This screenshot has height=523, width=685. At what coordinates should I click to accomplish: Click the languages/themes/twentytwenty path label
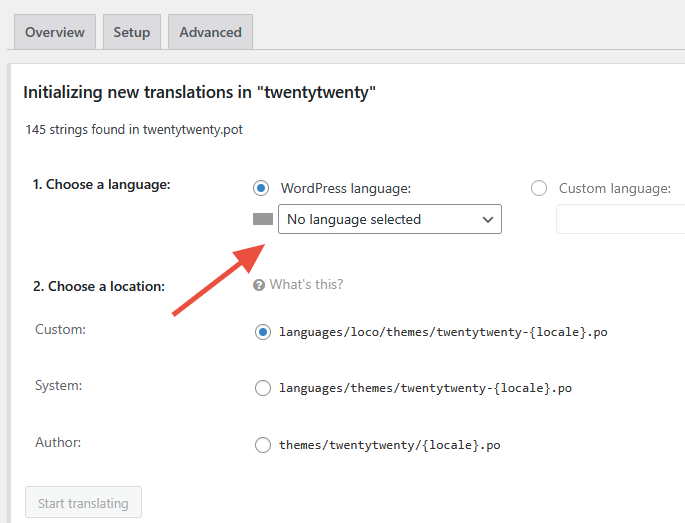(x=425, y=388)
